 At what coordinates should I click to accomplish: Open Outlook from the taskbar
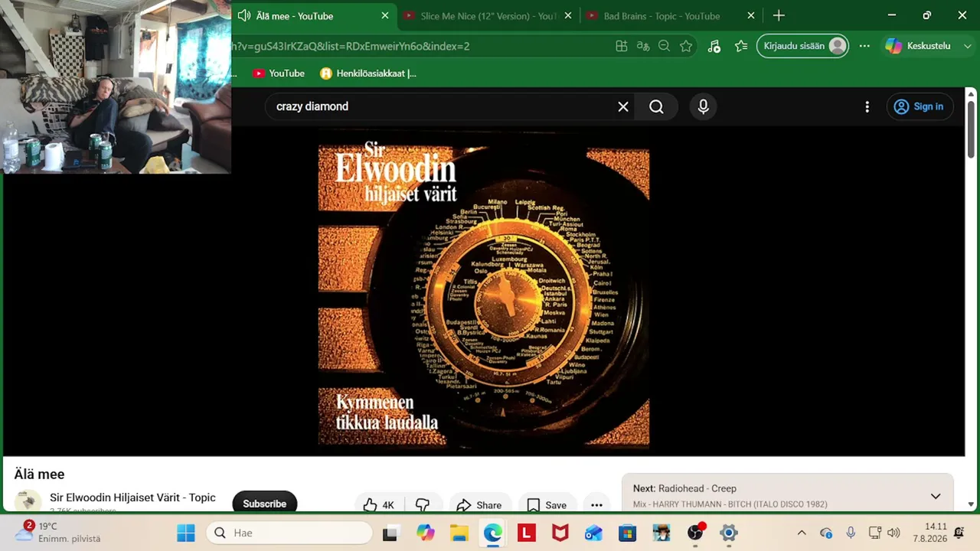[x=593, y=533]
